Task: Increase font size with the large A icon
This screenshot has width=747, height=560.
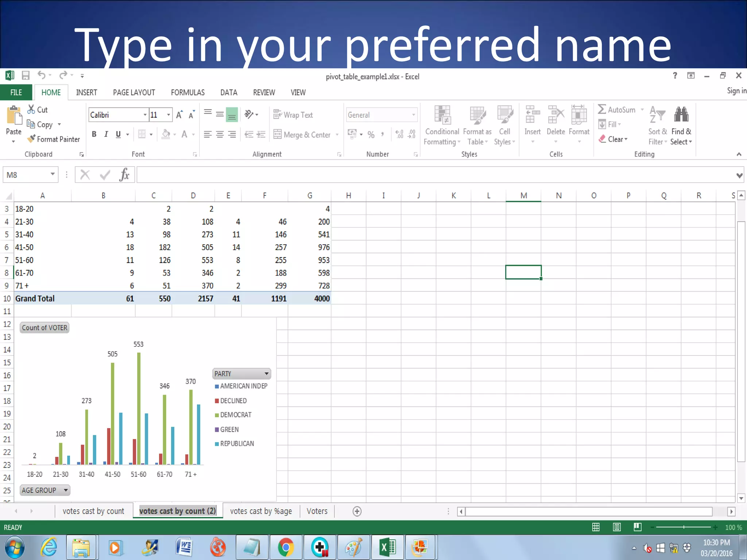Action: (x=179, y=115)
